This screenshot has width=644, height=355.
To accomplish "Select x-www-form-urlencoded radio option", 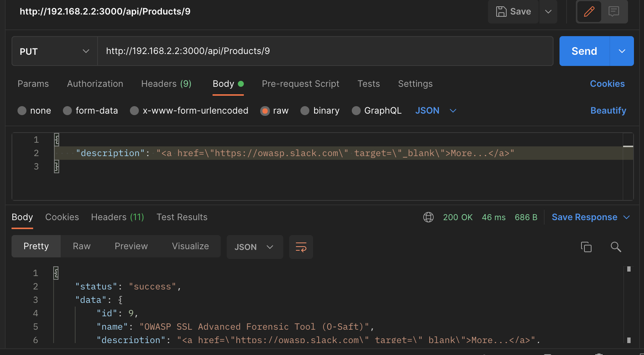I will click(x=134, y=111).
